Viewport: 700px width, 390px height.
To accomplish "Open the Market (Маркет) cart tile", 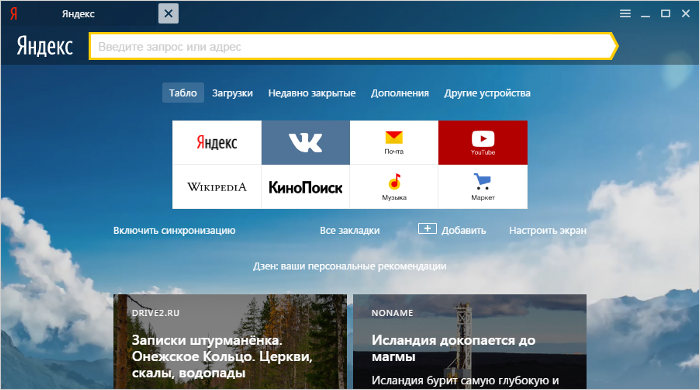I will click(x=483, y=187).
